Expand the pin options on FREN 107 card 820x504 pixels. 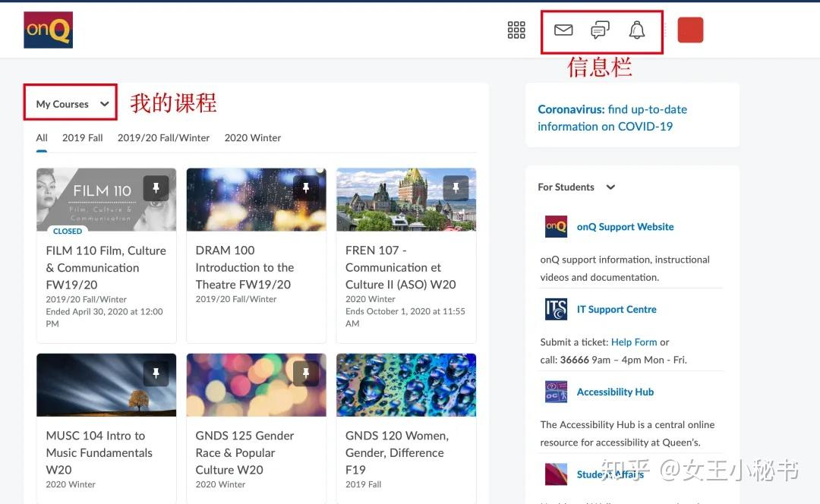[456, 187]
